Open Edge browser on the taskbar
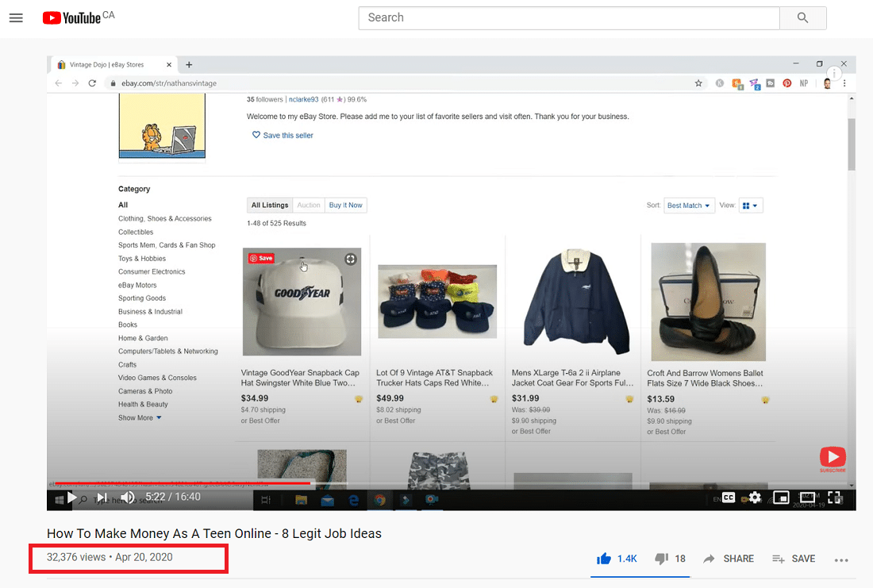The image size is (873, 588). (x=353, y=500)
